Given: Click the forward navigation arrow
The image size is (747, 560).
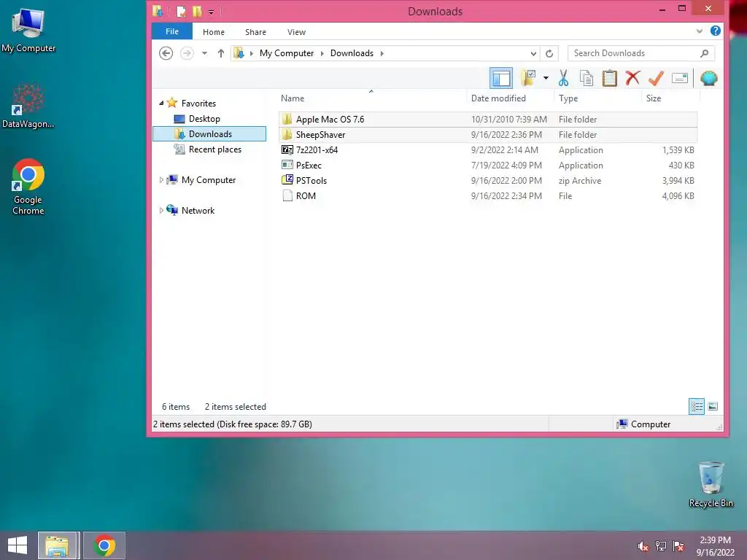Looking at the screenshot, I should [187, 52].
